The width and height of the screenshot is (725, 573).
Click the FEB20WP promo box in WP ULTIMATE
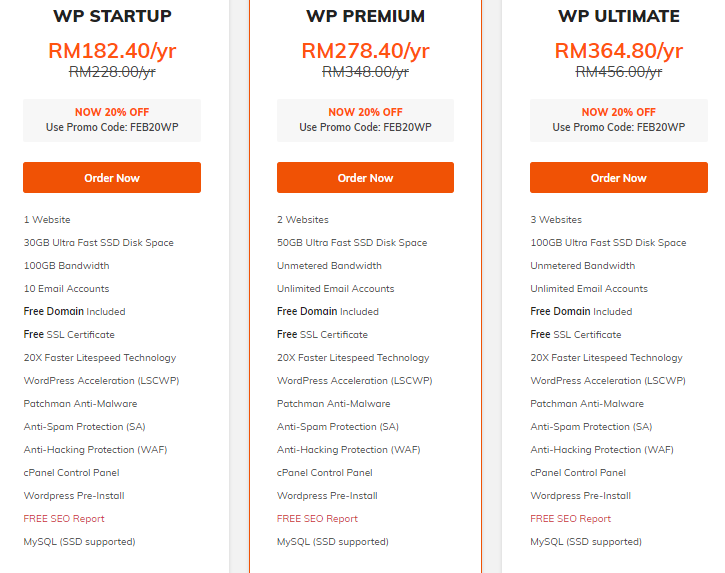(x=619, y=120)
